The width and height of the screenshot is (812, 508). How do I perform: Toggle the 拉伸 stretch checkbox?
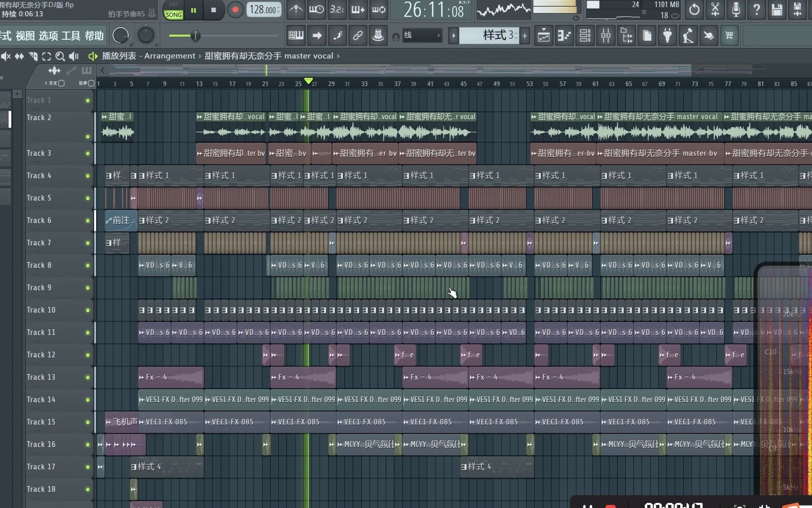(92, 83)
